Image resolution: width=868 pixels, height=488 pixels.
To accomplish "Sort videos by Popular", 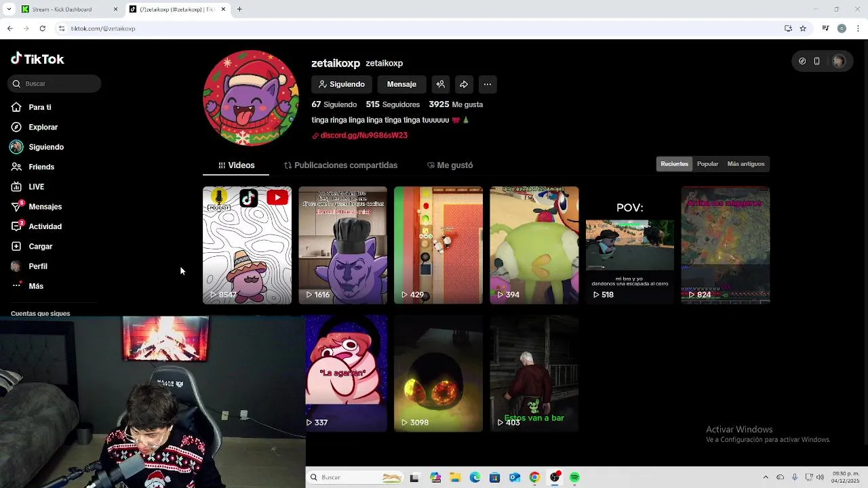I will click(x=707, y=164).
